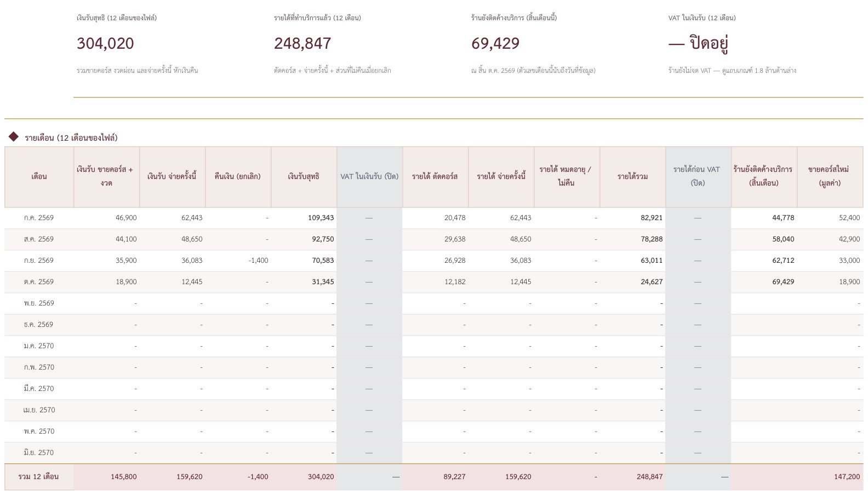868x495 pixels.
Task: Click the "ร้านยังติดค้างบริการ (สิ้นเดือนนี้)" summary label
Action: tap(514, 18)
